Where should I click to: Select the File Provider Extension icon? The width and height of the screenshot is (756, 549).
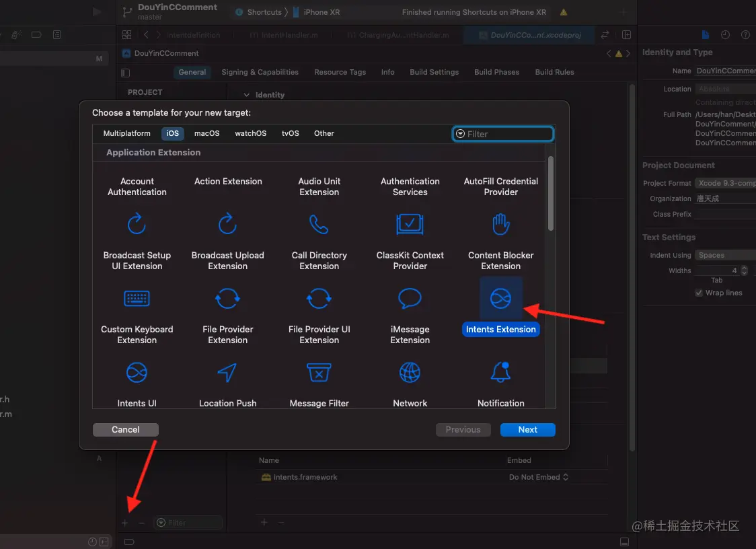point(227,299)
